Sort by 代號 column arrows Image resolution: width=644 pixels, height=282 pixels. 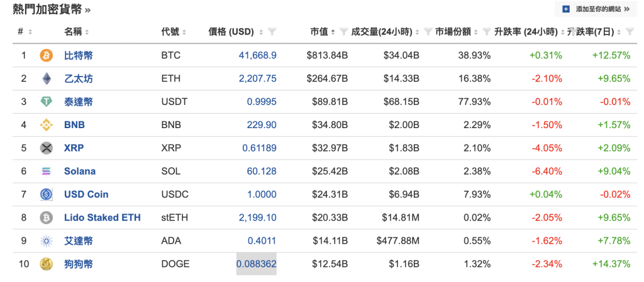coord(184,32)
